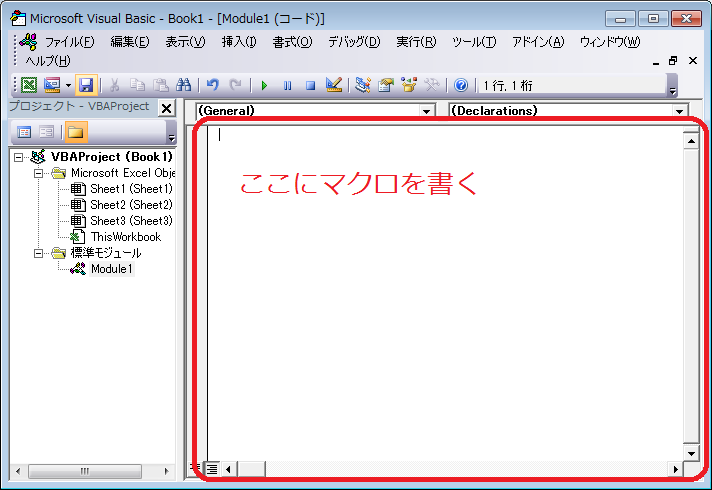This screenshot has height=490, width=712.
Task: Undo the last action
Action: point(212,85)
